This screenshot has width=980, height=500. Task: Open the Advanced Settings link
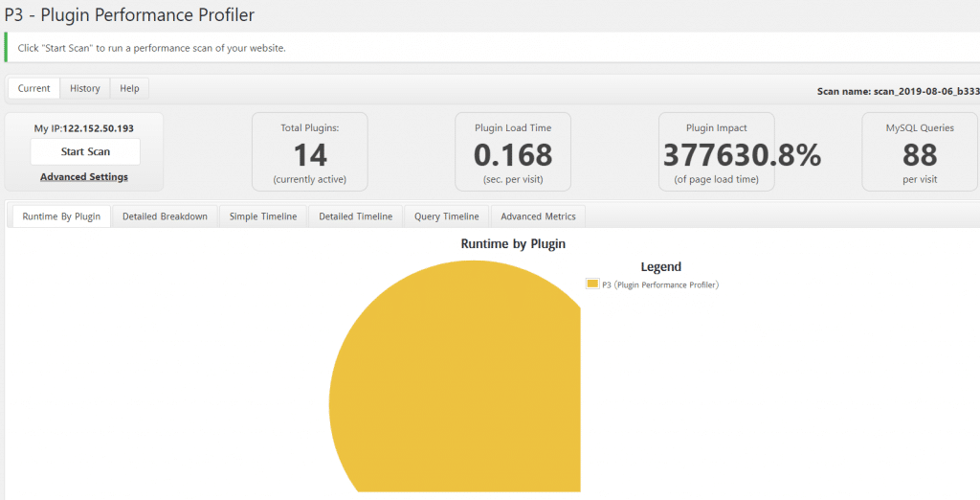click(x=84, y=176)
